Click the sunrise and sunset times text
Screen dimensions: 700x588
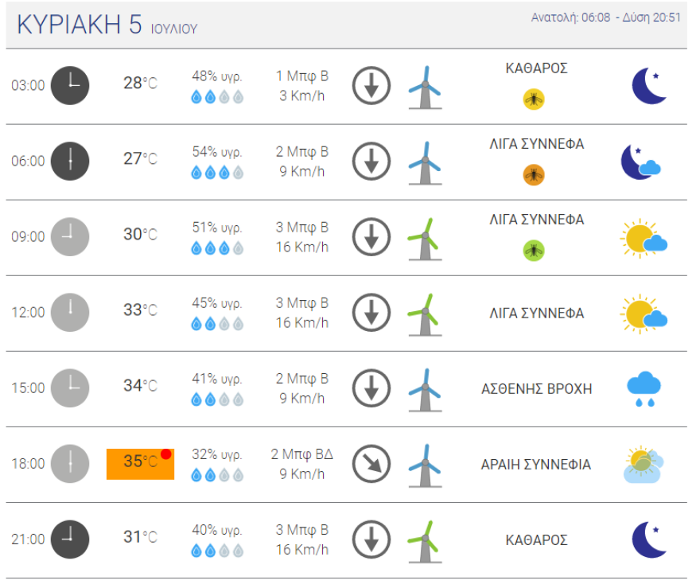(605, 18)
